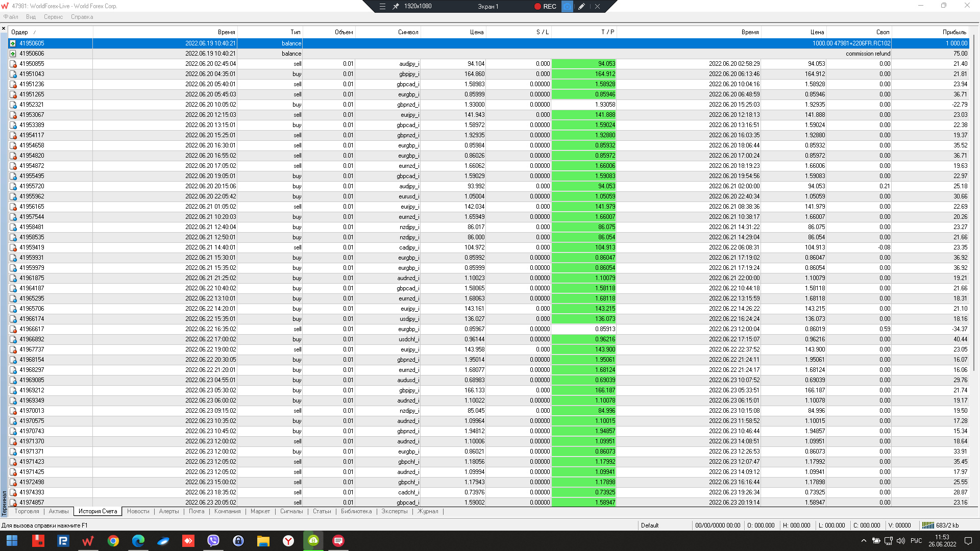This screenshot has width=980, height=551.
Task: Toggle the pin icon on recorder bar
Action: (396, 7)
